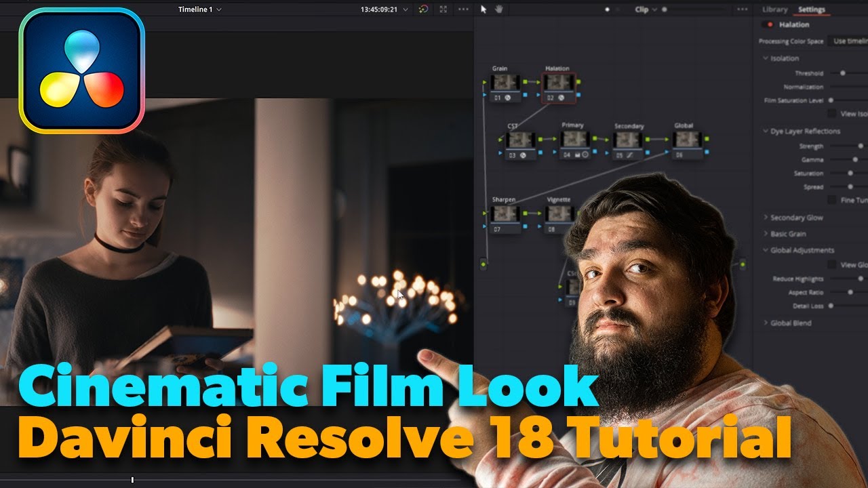This screenshot has width=868, height=488.
Task: Expand the Global Blend section
Action: pyautogui.click(x=766, y=323)
